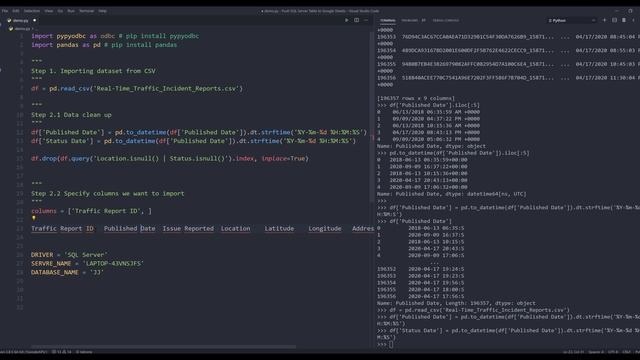The width and height of the screenshot is (640, 360).
Task: Click 'Name: Published Date, dtype: object' terminal line
Action: pyautogui.click(x=431, y=146)
